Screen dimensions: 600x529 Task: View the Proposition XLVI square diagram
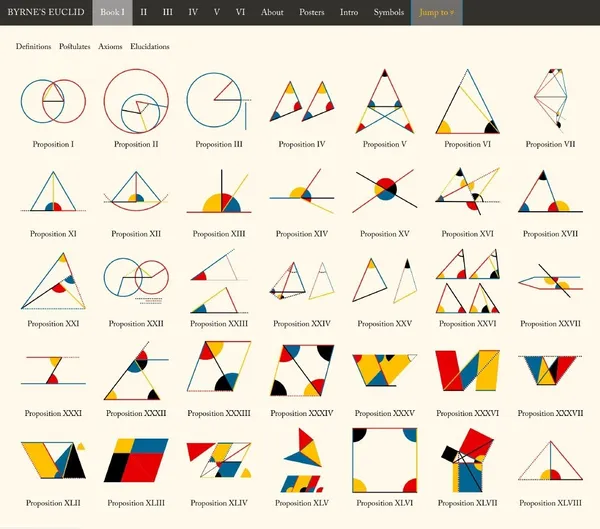tap(385, 460)
